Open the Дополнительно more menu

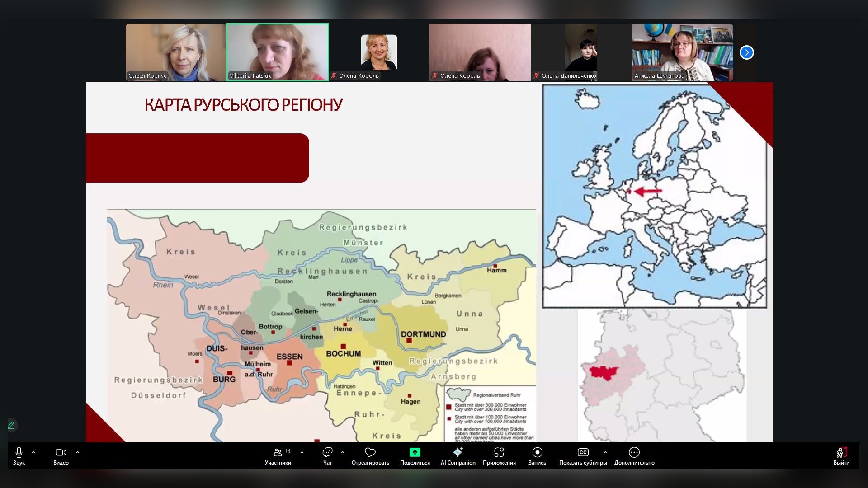[x=634, y=453]
